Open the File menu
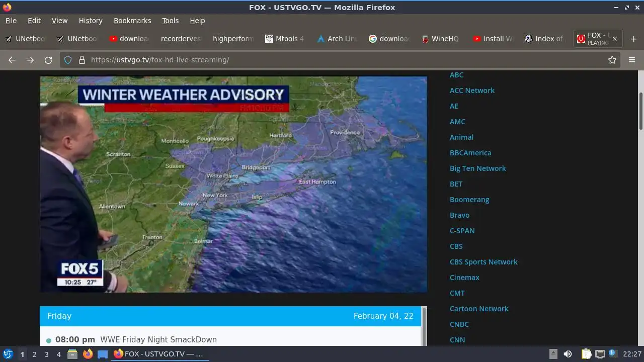644x362 pixels. (11, 21)
